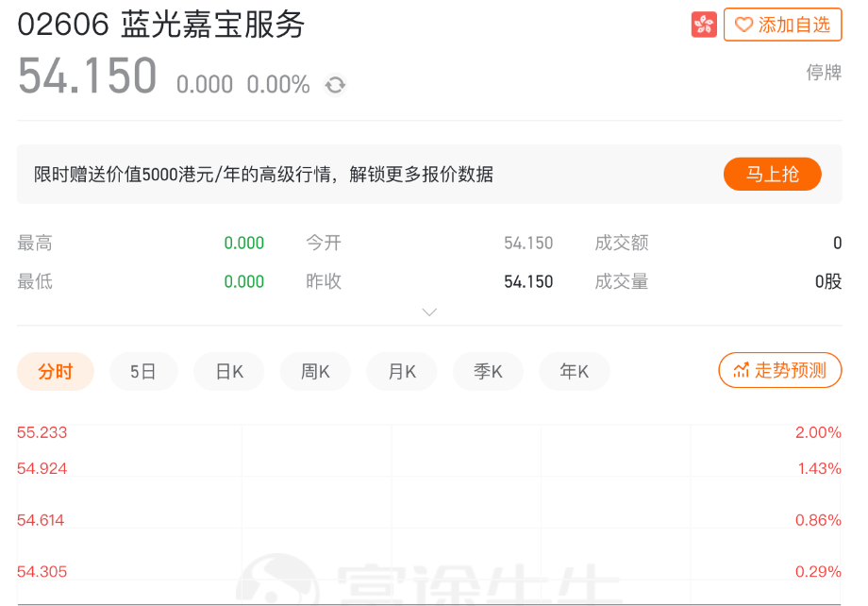Click the 1.43% chart axis label

819,468
